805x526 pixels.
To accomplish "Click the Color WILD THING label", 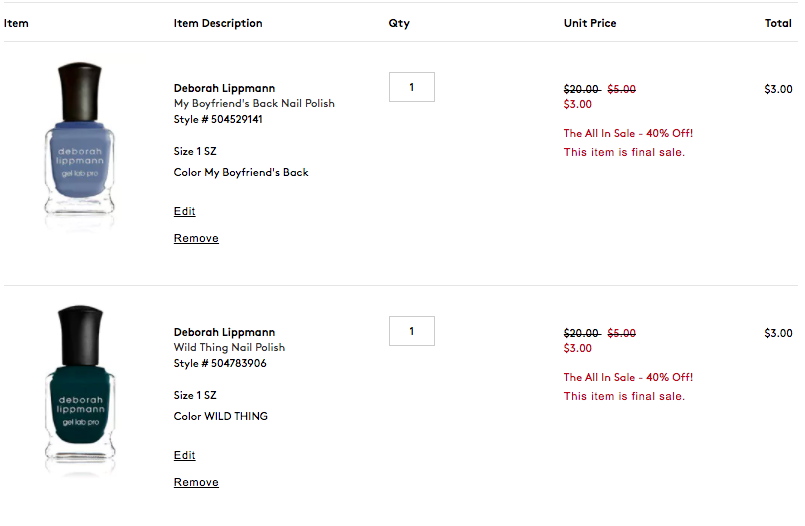I will pos(221,416).
